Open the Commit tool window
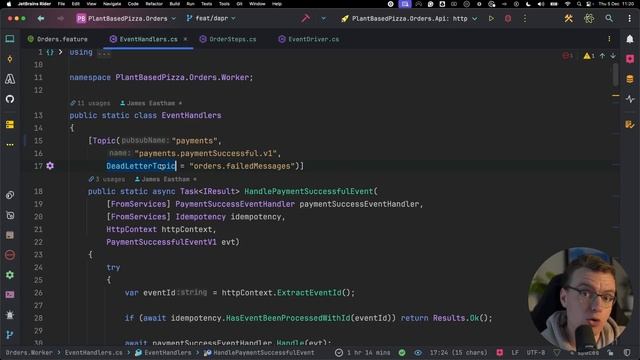This screenshot has height=360, width=640. tap(10, 59)
